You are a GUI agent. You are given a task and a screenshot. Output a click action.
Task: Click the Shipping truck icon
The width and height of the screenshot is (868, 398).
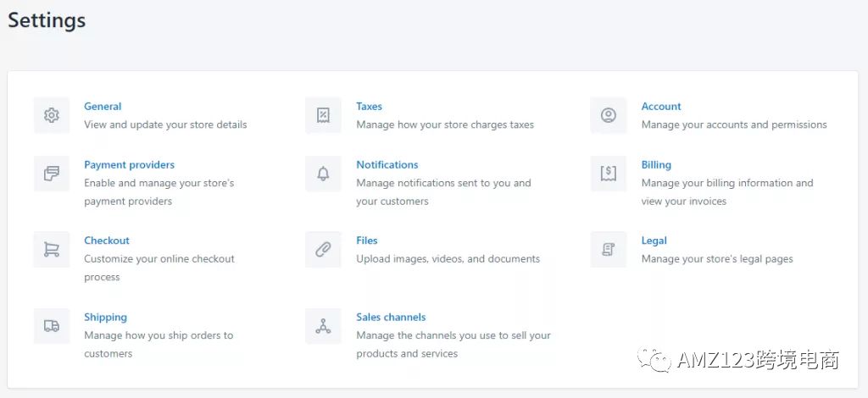pyautogui.click(x=52, y=326)
